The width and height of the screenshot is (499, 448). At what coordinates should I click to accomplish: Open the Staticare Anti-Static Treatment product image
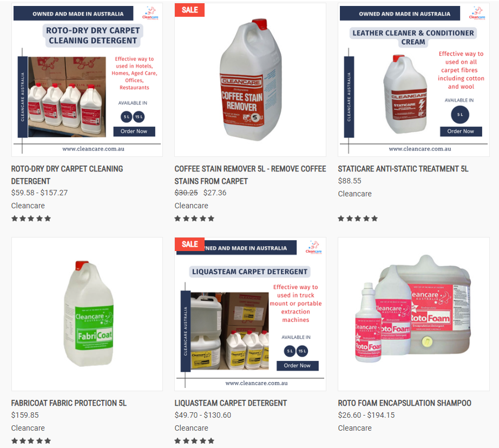pos(413,80)
